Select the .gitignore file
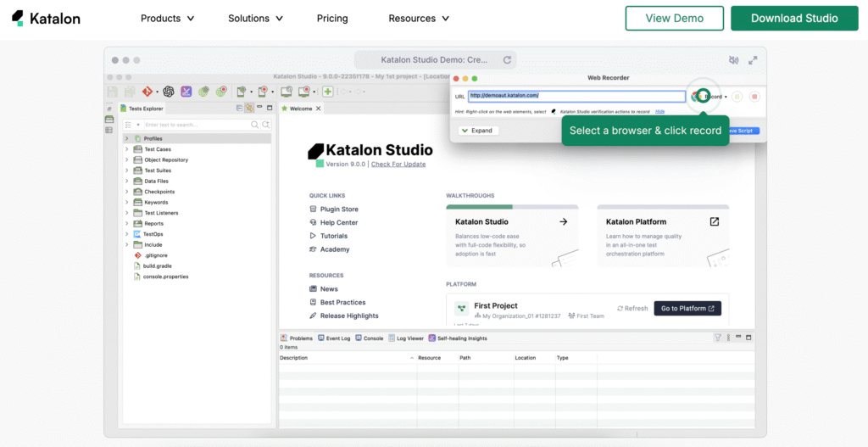868x447 pixels. click(x=151, y=255)
